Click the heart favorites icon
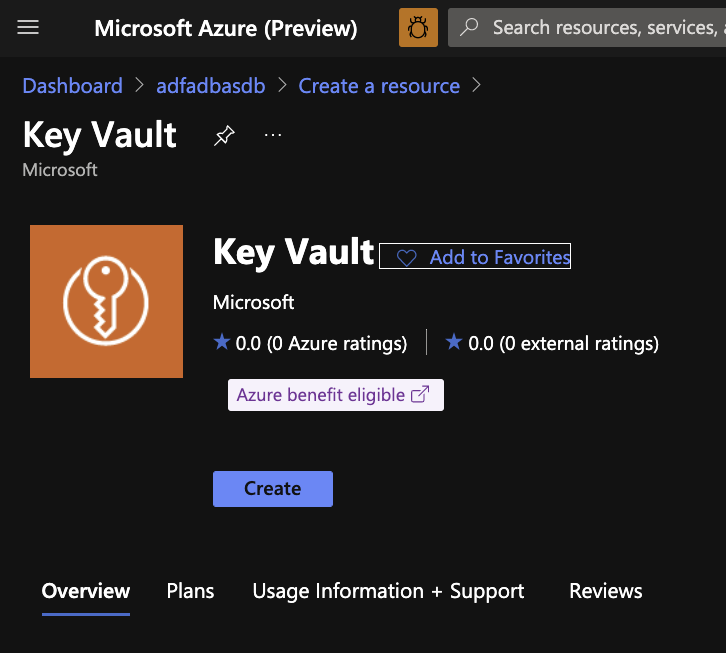This screenshot has height=653, width=726. coord(407,257)
